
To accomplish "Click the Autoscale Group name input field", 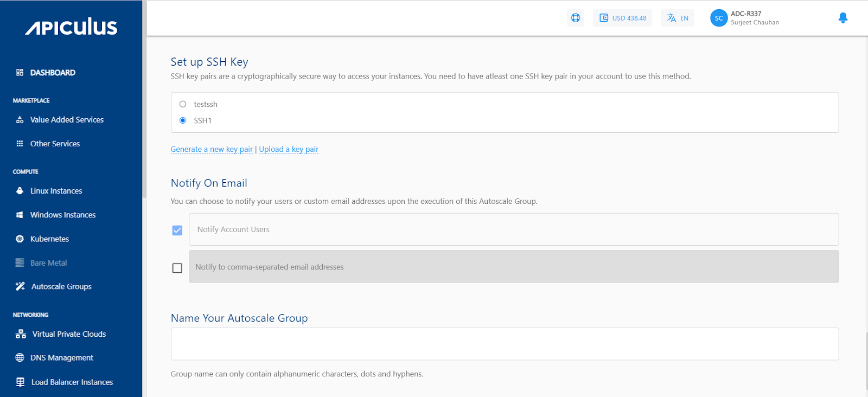I will tap(505, 344).
